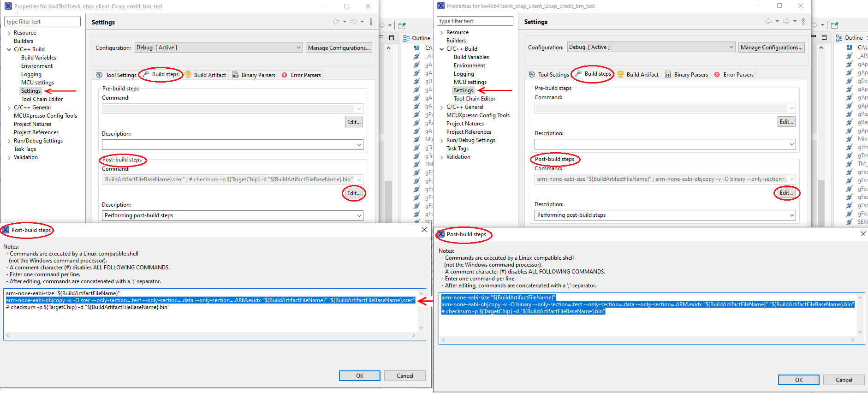Image resolution: width=868 pixels, height=393 pixels.
Task: Expand C/C++ General in left window tree
Action: point(9,107)
